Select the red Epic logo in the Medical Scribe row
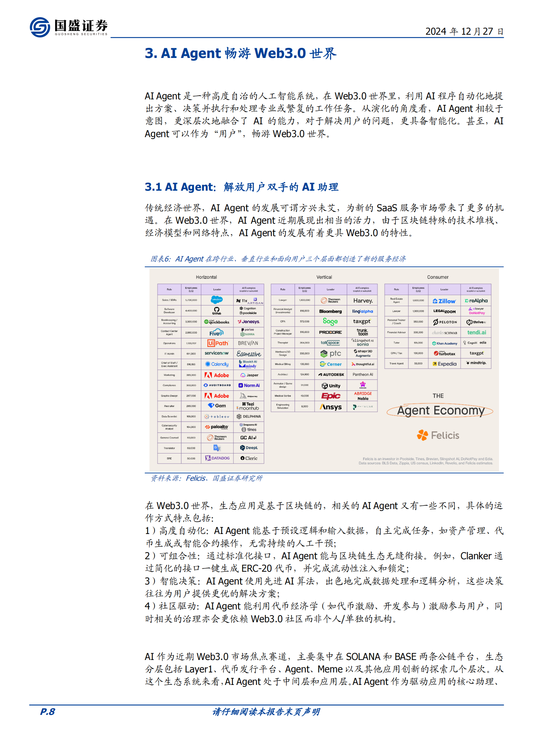This screenshot has width=534, height=756. pos(331,396)
